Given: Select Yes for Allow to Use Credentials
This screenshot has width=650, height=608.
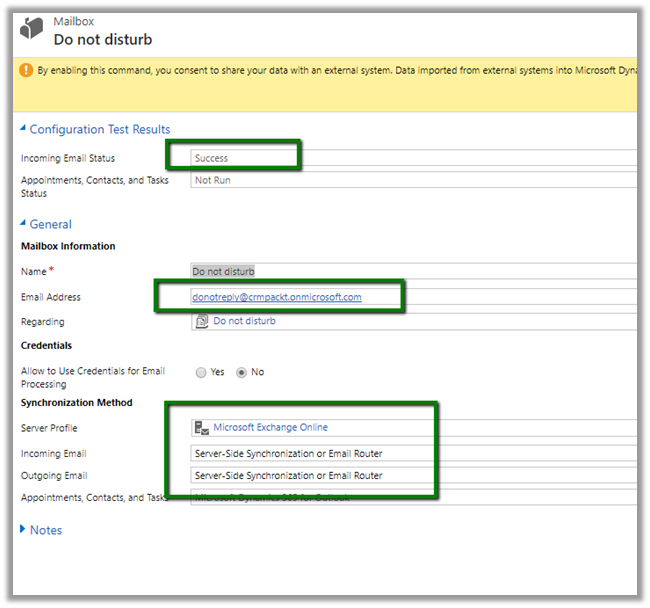Looking at the screenshot, I should click(202, 372).
